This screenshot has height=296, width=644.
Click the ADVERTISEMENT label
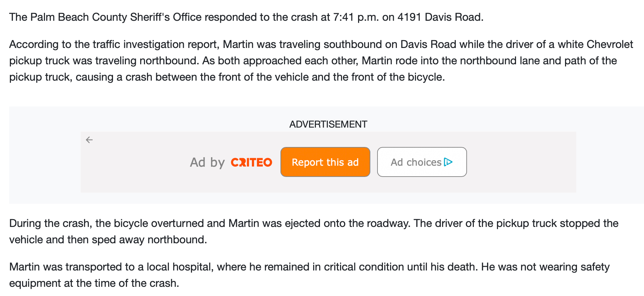click(x=328, y=124)
